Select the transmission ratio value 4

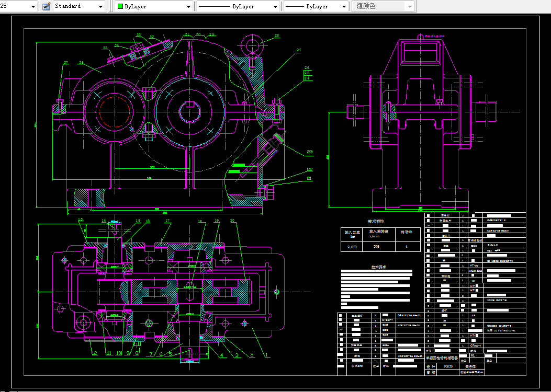tap(406, 246)
